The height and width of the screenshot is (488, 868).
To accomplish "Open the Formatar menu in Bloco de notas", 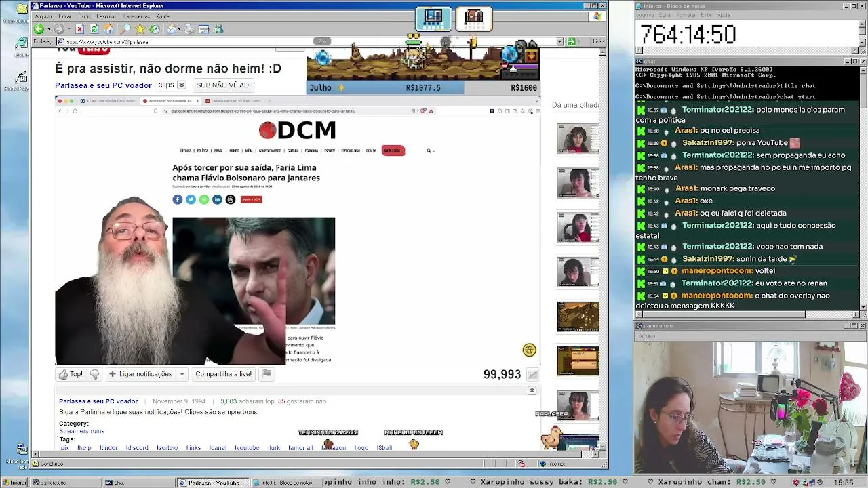I will 686,15.
